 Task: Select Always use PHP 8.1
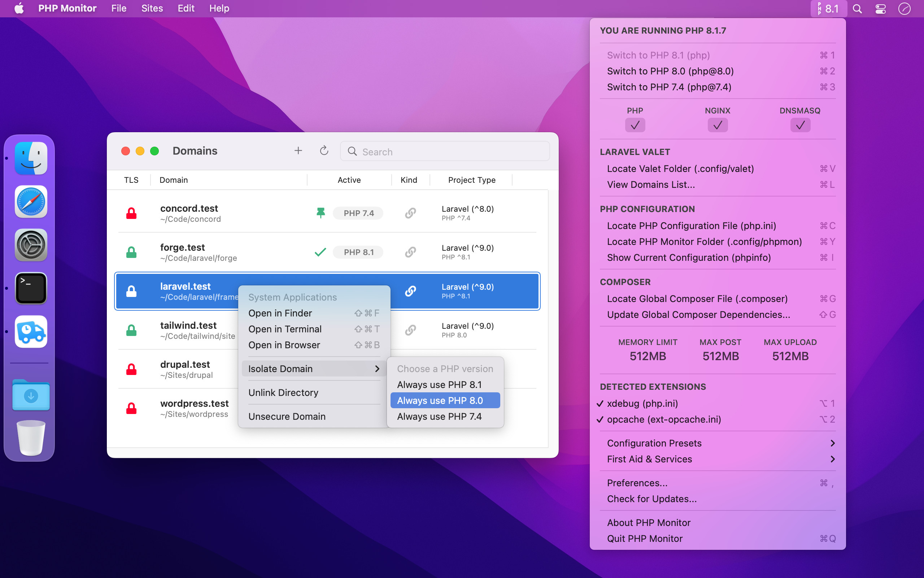coord(445,385)
